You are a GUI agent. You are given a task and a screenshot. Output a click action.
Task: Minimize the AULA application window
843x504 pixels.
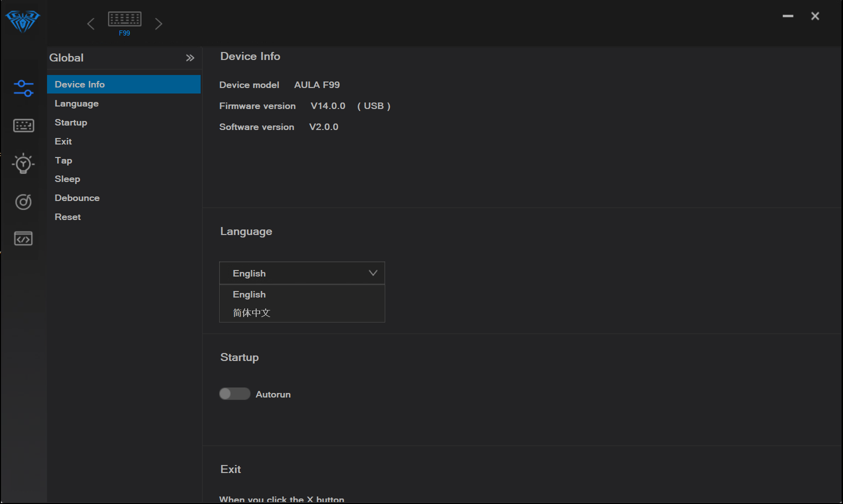tap(788, 16)
